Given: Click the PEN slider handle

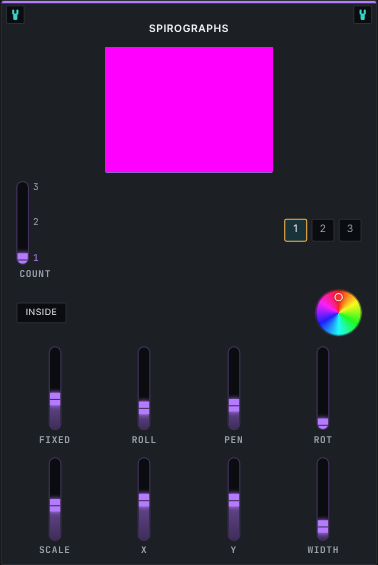Looking at the screenshot, I should pyautogui.click(x=234, y=405).
